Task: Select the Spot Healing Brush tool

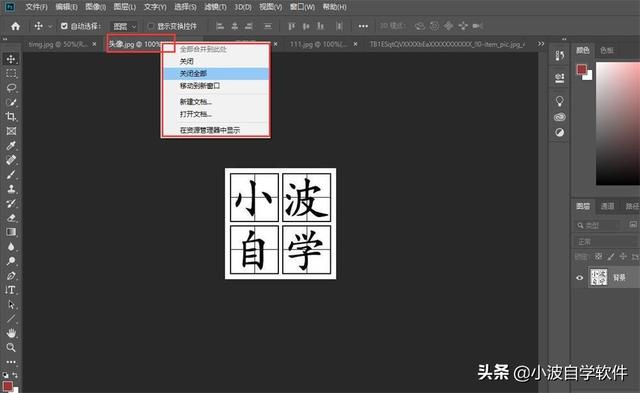Action: pyautogui.click(x=11, y=160)
